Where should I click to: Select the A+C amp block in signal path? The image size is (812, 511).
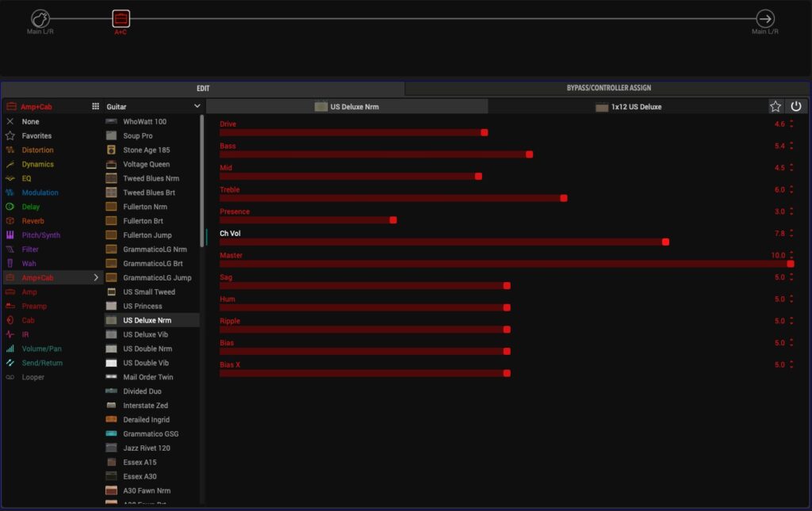coord(121,18)
